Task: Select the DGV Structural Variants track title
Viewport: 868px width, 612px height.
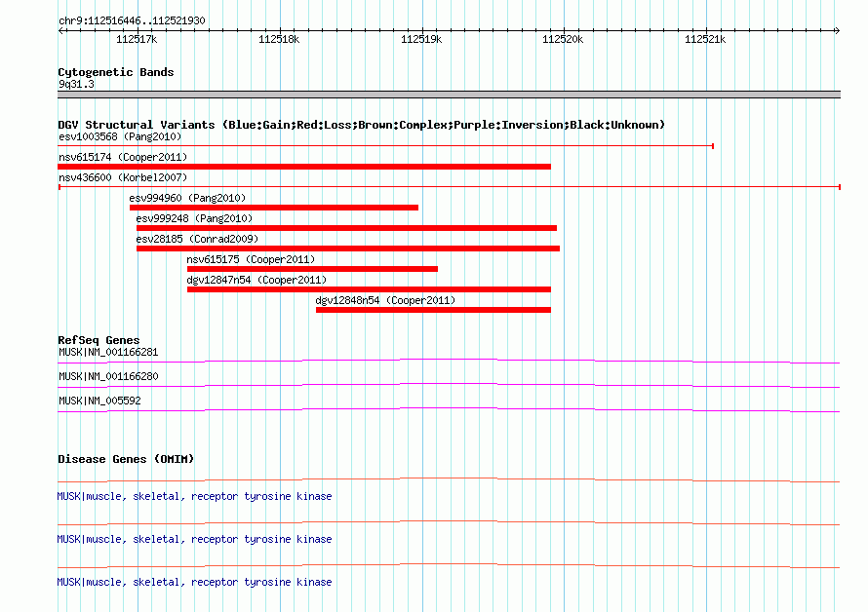Action: (362, 125)
